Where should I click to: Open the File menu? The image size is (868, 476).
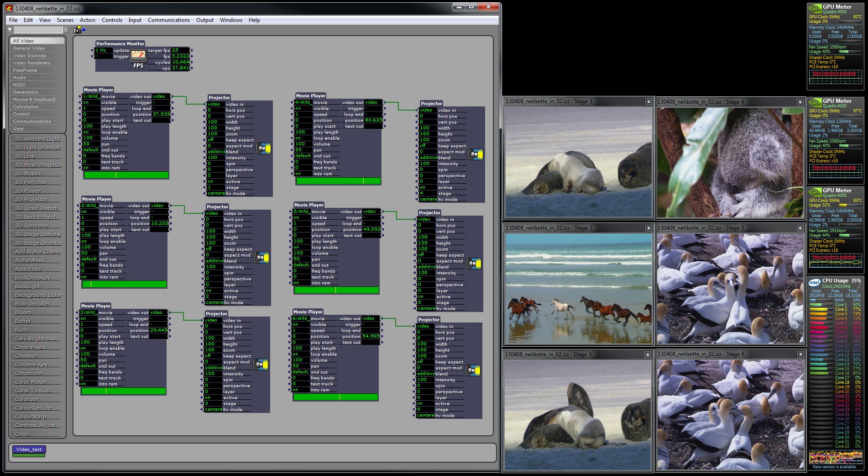pos(13,20)
